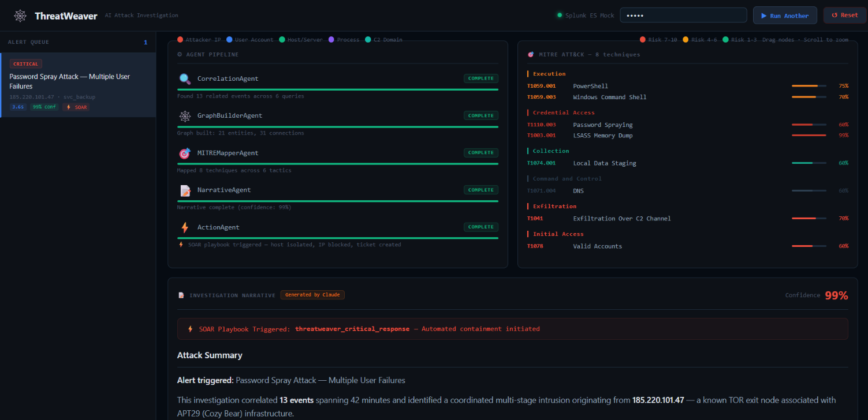The width and height of the screenshot is (868, 420).
Task: Click the NarrativeAgent document icon
Action: point(185,190)
